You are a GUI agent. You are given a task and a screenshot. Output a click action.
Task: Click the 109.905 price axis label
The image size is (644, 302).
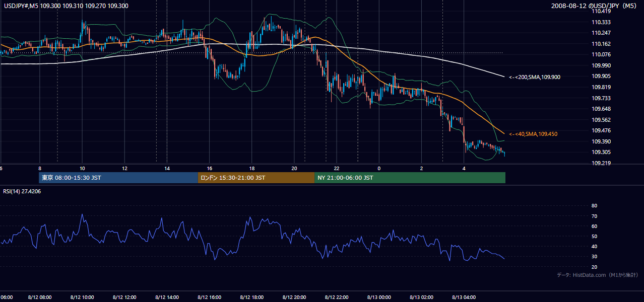coord(602,76)
